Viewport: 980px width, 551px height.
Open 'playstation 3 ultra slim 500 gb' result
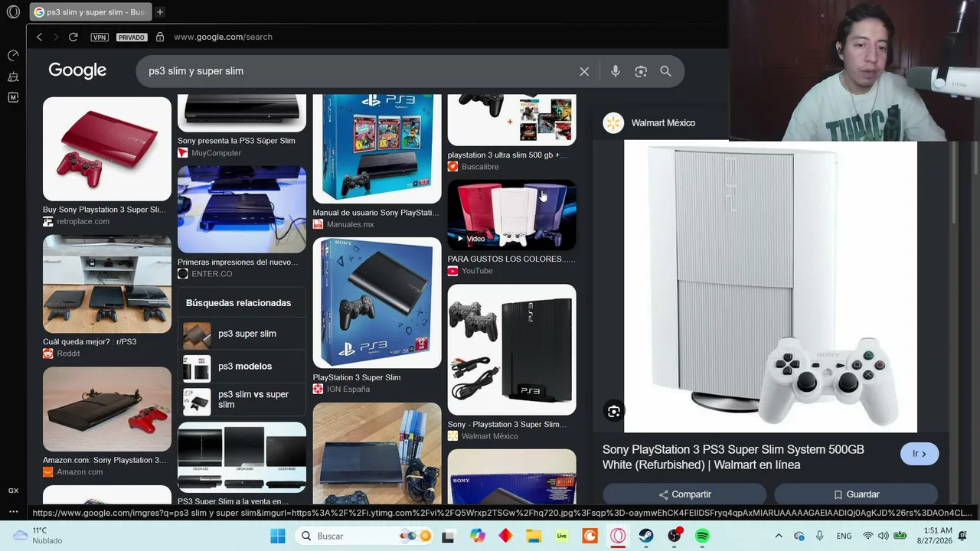tap(507, 155)
